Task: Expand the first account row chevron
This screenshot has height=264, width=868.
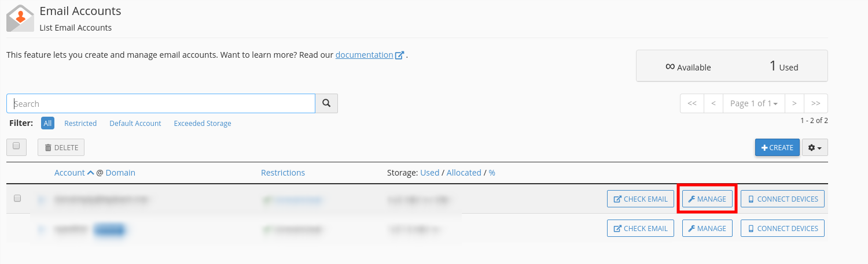Action: [41, 199]
